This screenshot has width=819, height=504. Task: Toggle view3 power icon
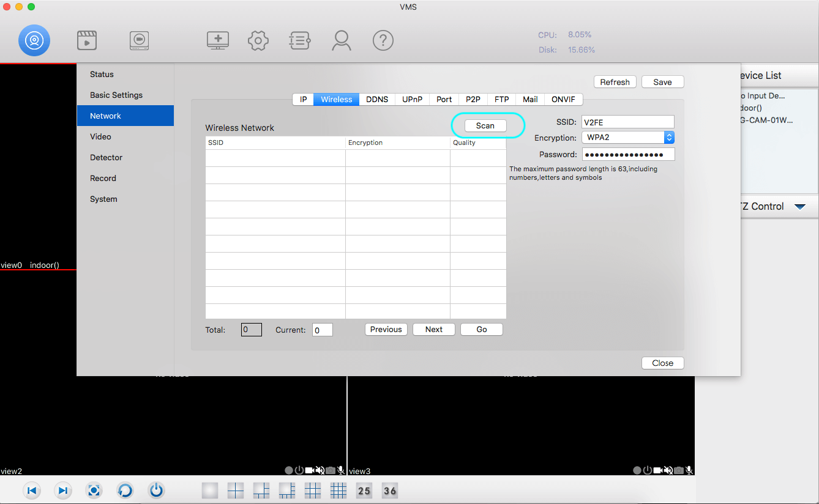click(x=648, y=470)
